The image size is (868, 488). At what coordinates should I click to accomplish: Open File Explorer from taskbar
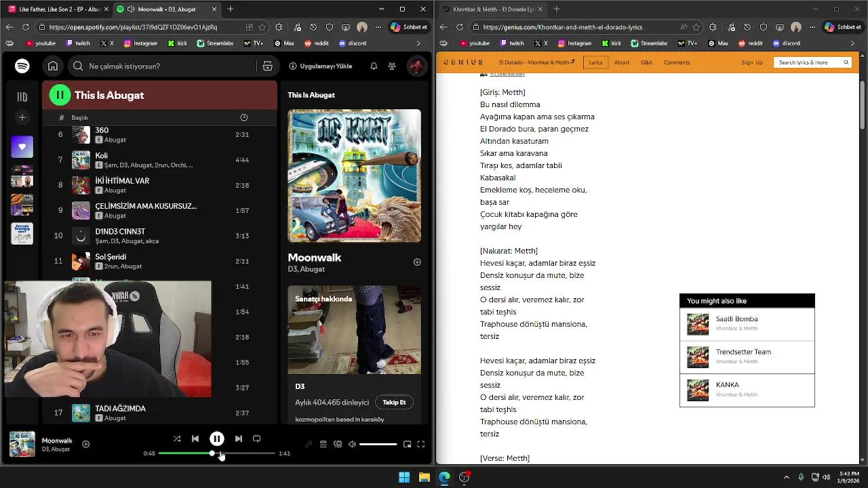point(425,477)
